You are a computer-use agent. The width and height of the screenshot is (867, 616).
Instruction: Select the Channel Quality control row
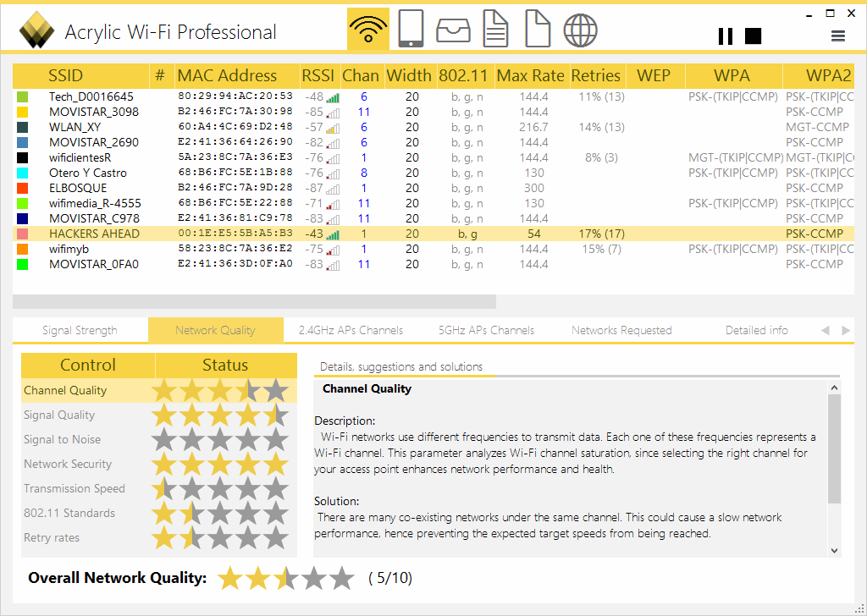(159, 391)
